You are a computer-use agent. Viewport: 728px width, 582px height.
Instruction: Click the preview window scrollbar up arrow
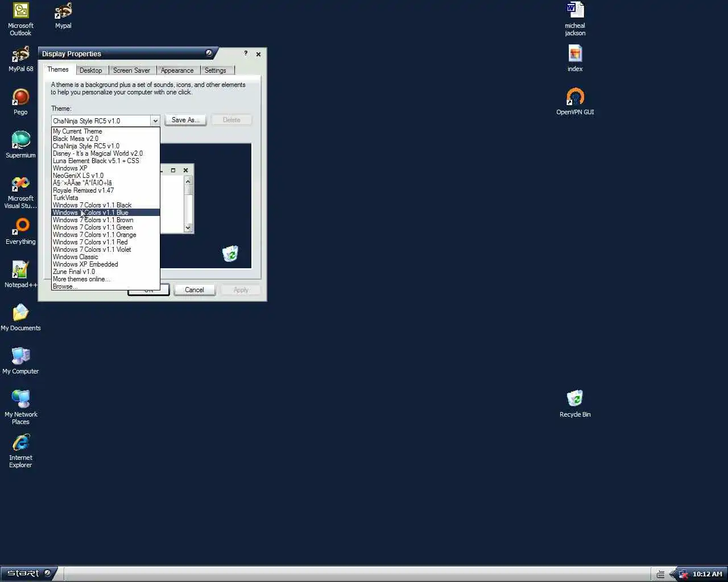pos(188,181)
